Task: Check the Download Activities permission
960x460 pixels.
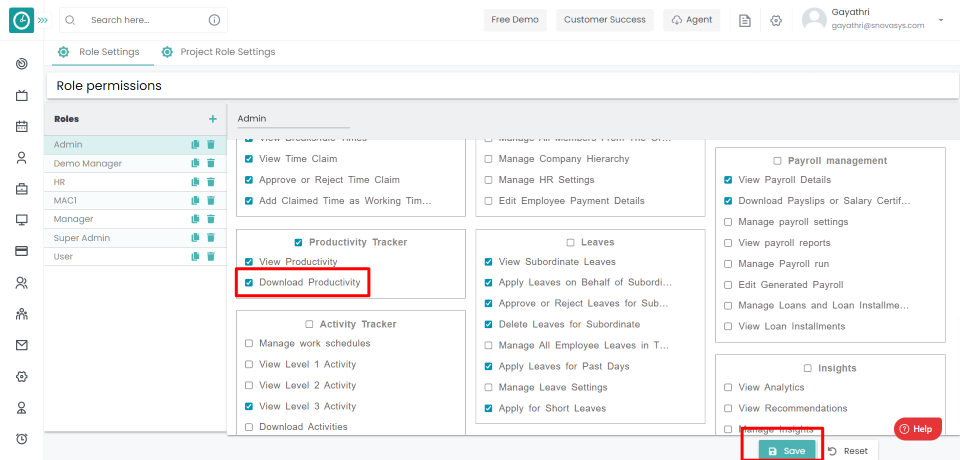Action: pyautogui.click(x=249, y=427)
